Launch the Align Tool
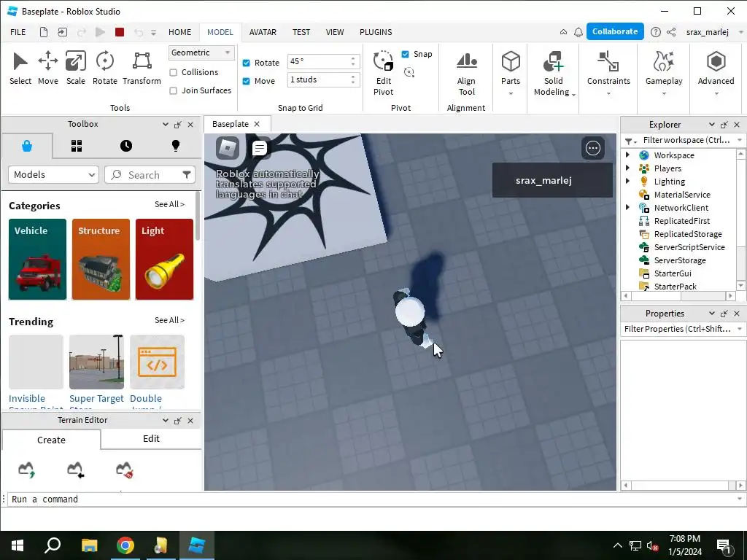 tap(466, 74)
